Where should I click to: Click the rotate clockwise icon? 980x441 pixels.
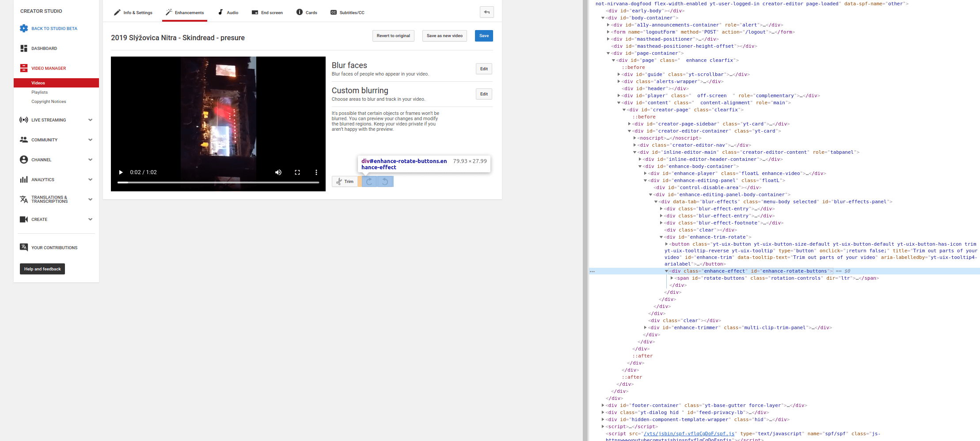[370, 181]
